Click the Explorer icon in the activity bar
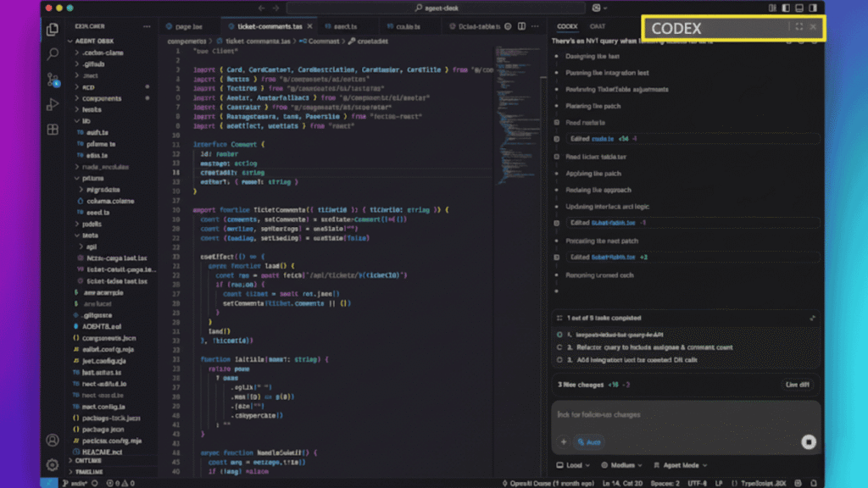Screen dimensions: 868x488 53,29
